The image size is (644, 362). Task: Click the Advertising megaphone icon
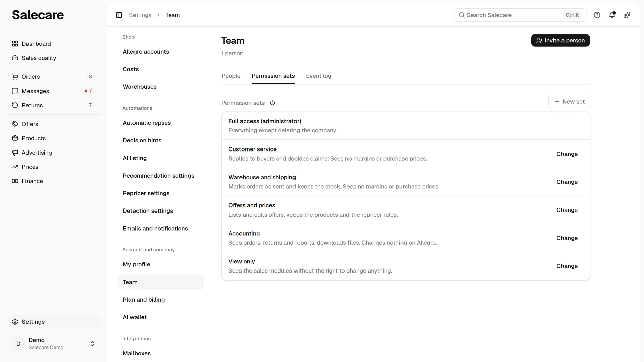(x=15, y=153)
